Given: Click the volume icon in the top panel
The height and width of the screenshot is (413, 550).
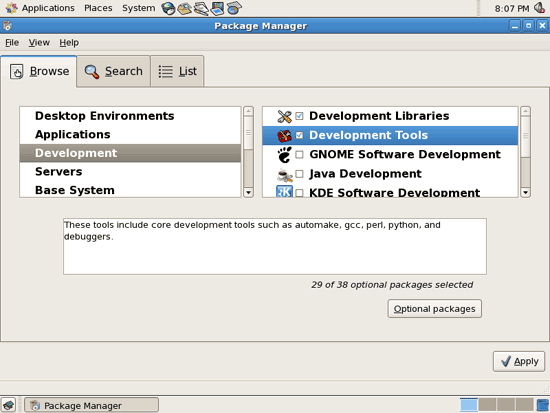Looking at the screenshot, I should pyautogui.click(x=539, y=8).
